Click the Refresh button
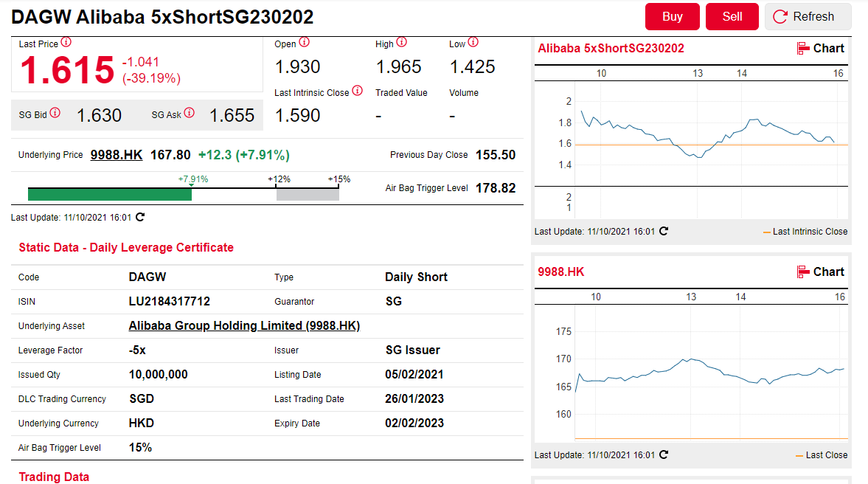Screen dimensions: 868x484 pyautogui.click(x=808, y=17)
